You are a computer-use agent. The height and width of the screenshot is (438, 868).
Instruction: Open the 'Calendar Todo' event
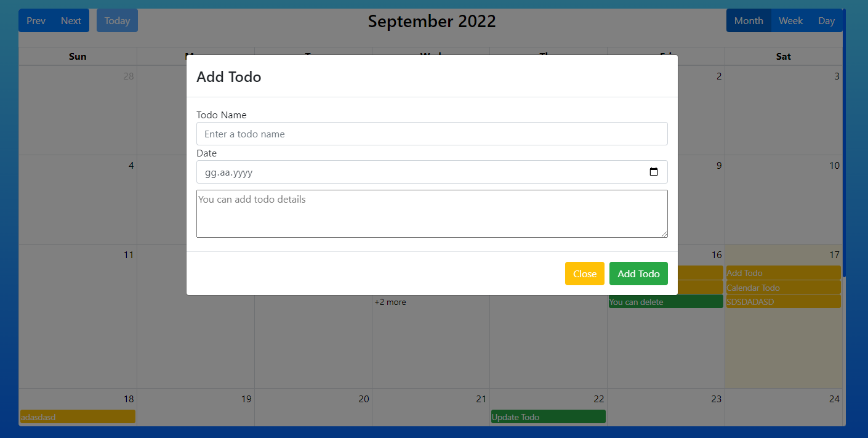click(783, 287)
